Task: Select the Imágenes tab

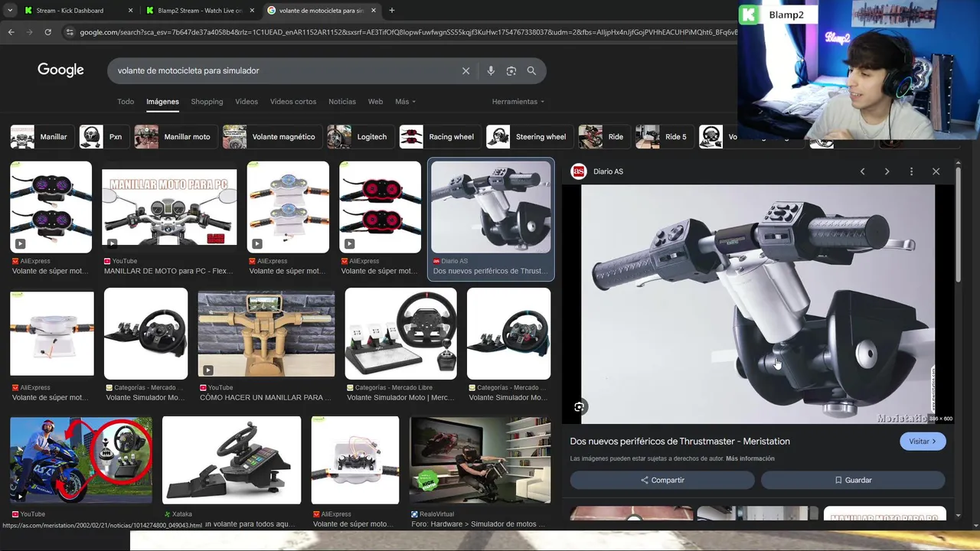Action: point(162,102)
